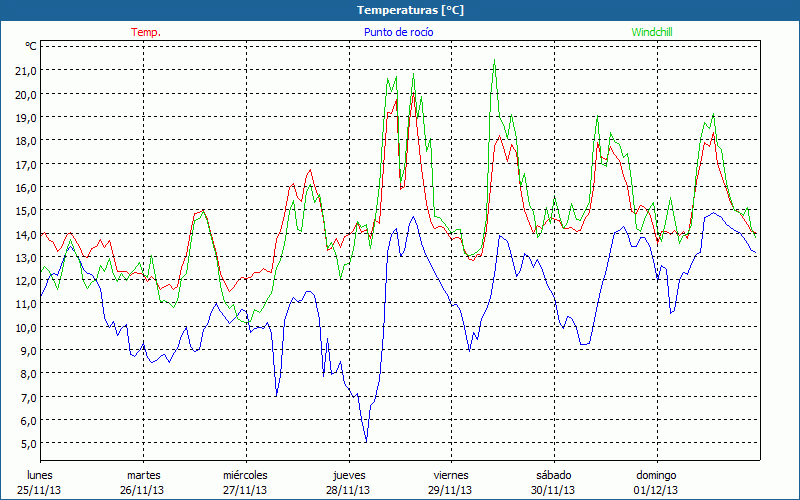The width and height of the screenshot is (800, 500).
Task: Select the viernes day label
Action: pos(451,475)
